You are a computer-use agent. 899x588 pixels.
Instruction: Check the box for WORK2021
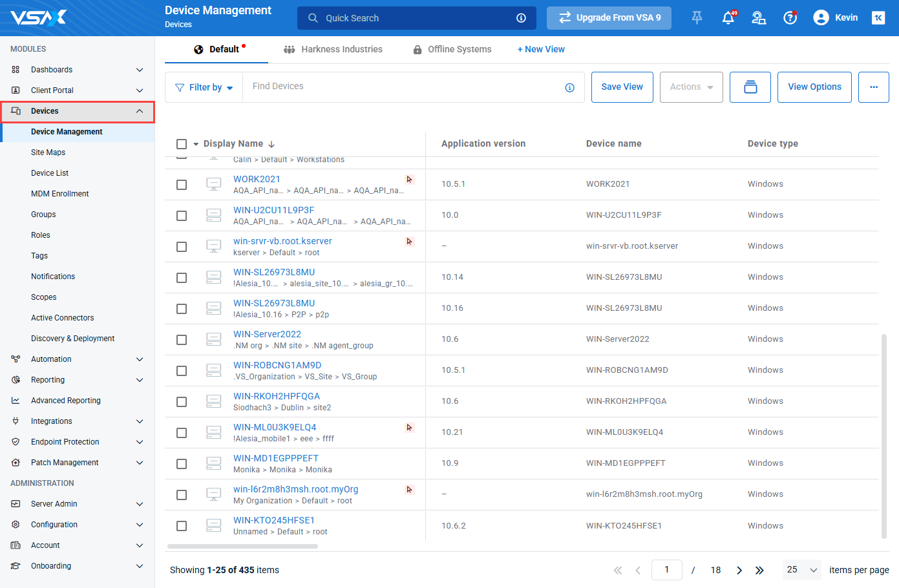[x=182, y=185]
